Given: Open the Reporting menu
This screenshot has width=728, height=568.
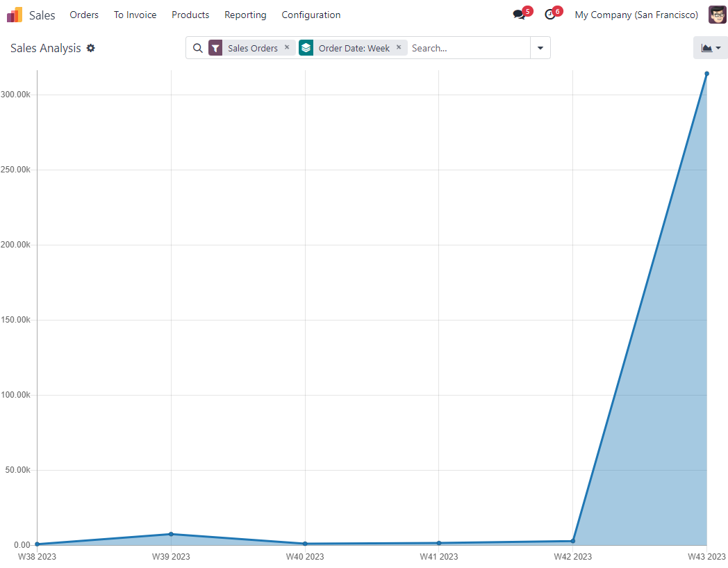Looking at the screenshot, I should 245,15.
